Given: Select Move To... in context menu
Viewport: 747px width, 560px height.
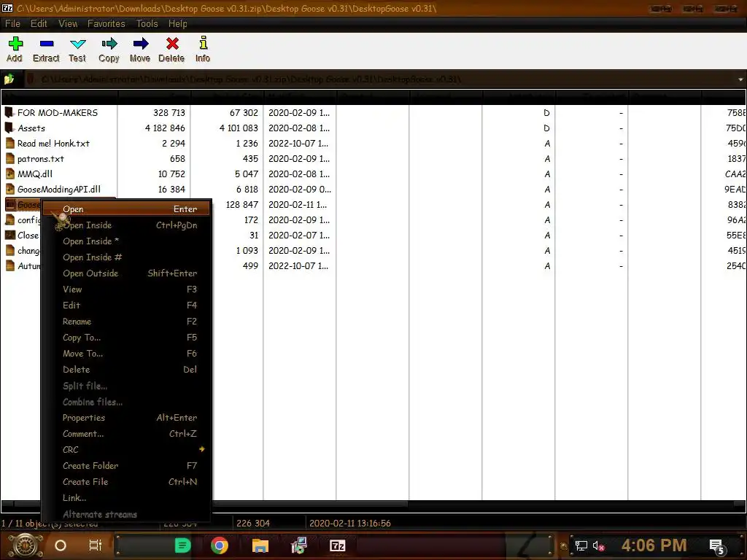Looking at the screenshot, I should point(126,354).
